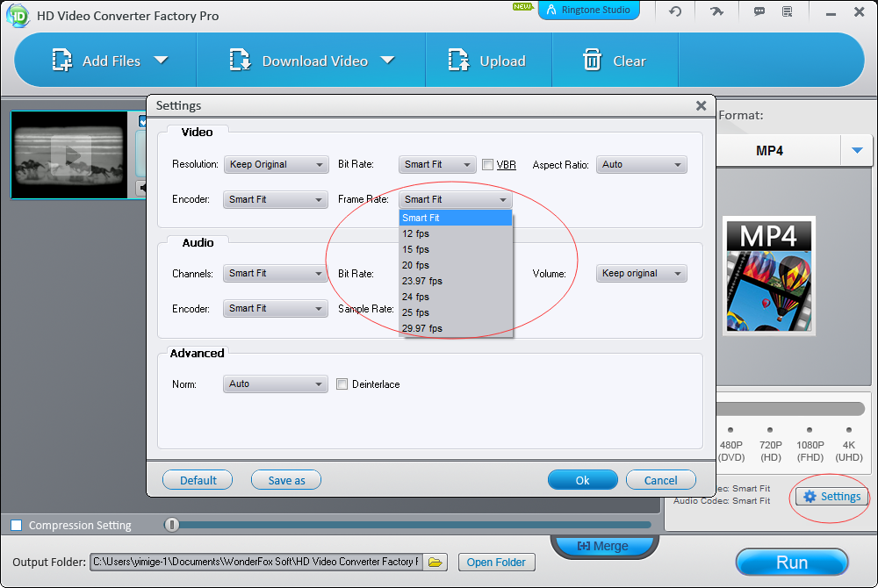
Task: Click the Clear trash button
Action: (x=615, y=61)
